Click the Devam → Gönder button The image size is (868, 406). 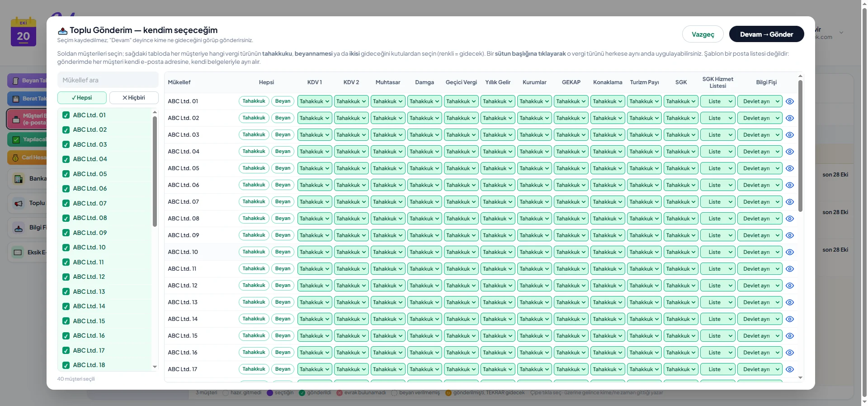coord(766,34)
